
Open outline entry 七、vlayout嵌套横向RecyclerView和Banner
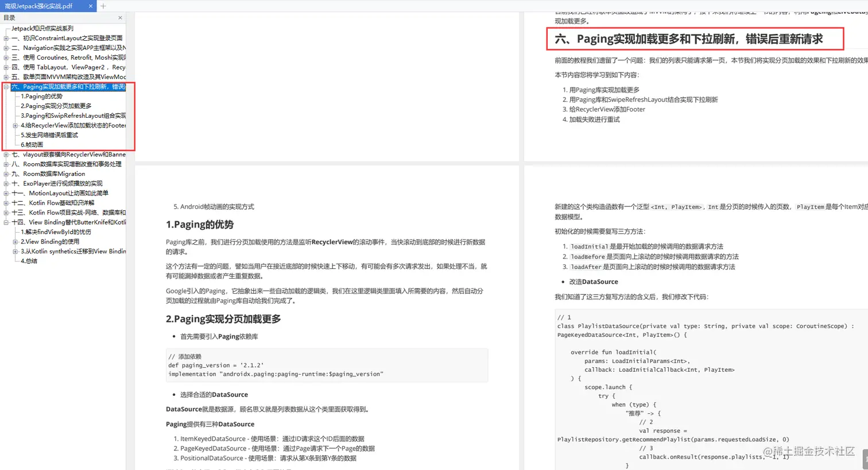(x=69, y=155)
